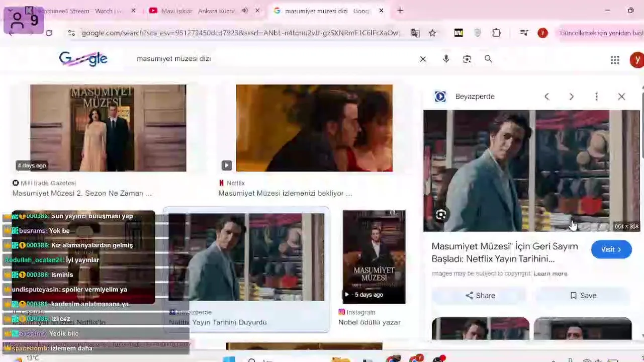Click chat message 'İyi yayınlar'
Viewport: 644px width, 362px height.
52,260
